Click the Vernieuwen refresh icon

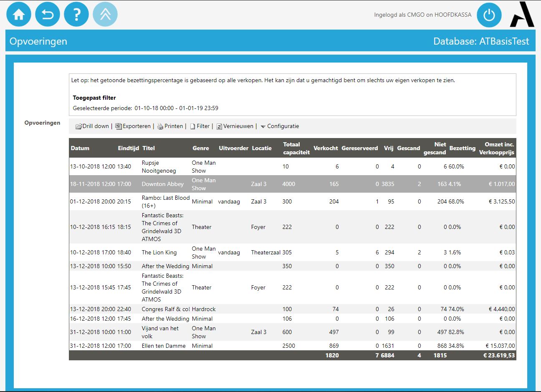(219, 126)
